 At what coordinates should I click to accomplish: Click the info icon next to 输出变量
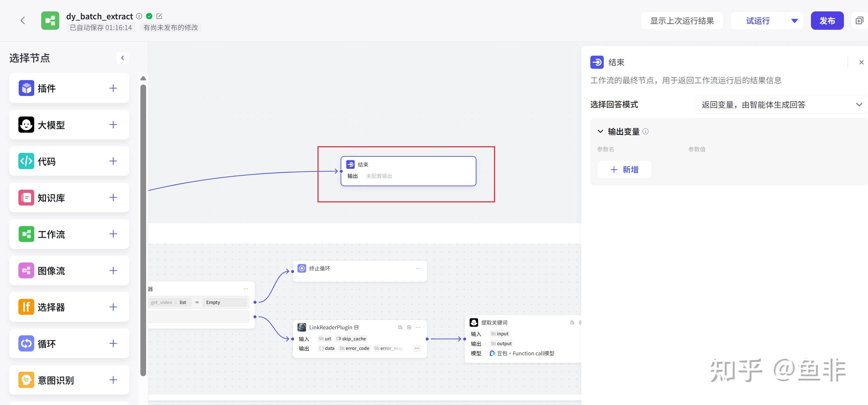click(x=645, y=131)
